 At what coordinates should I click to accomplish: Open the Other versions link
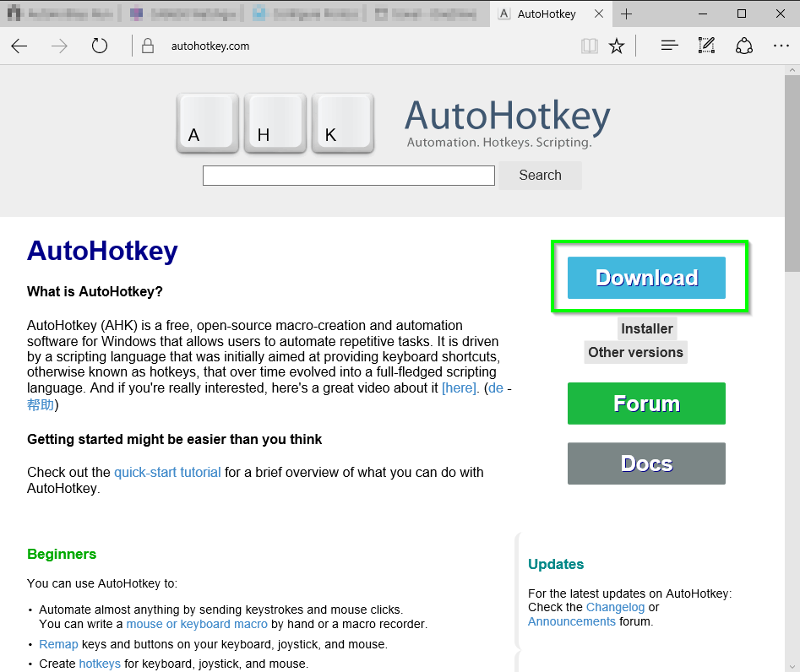tap(636, 352)
